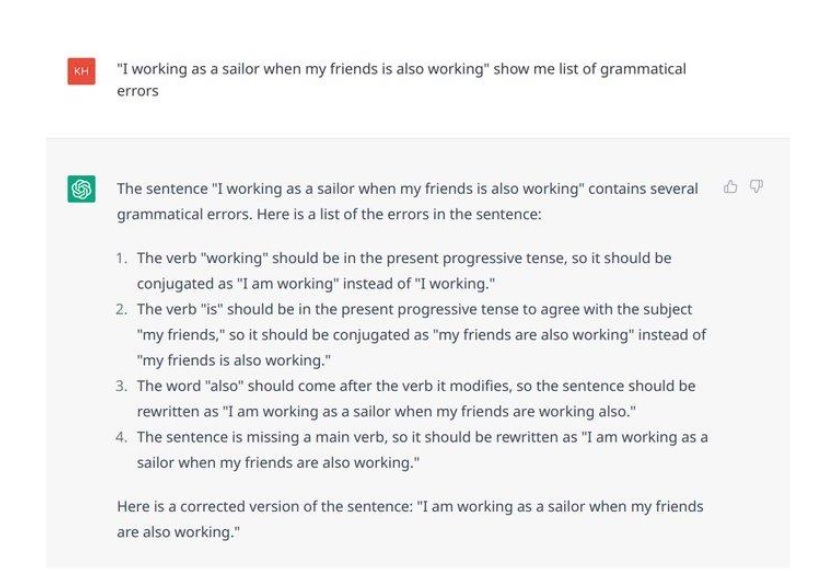
Task: Click "sailor when my friends are also working." line
Action: click(278, 463)
